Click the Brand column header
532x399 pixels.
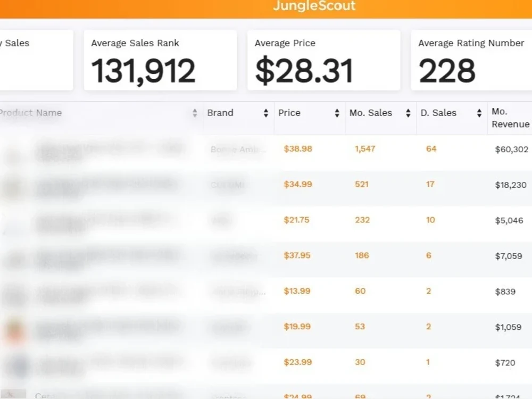tap(238, 118)
